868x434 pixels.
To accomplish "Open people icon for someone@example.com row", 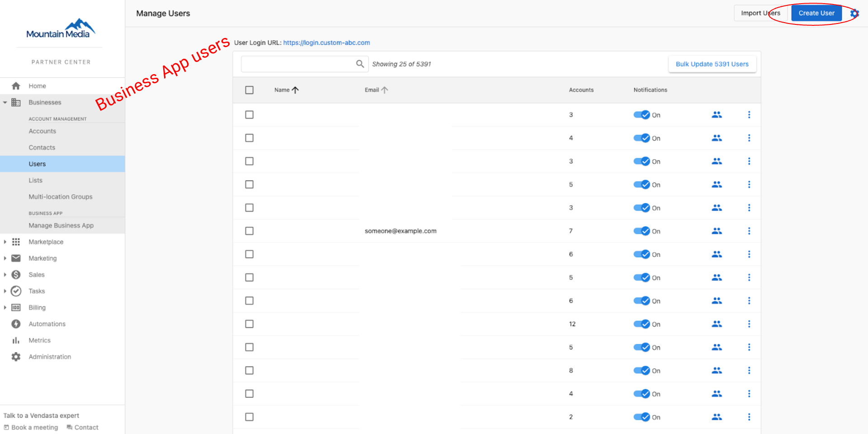I will (717, 231).
